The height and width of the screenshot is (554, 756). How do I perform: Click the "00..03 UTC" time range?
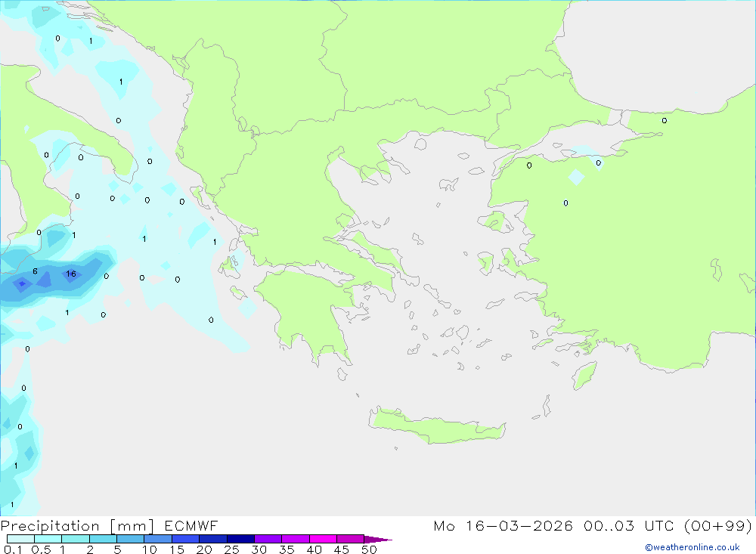pyautogui.click(x=631, y=525)
